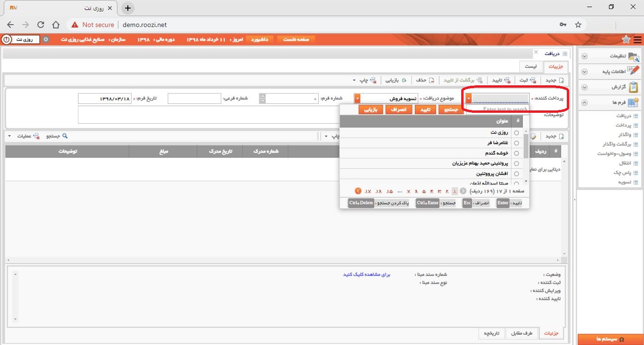Click the orange جستجو popup button
The width and height of the screenshot is (644, 345).
pyautogui.click(x=452, y=109)
